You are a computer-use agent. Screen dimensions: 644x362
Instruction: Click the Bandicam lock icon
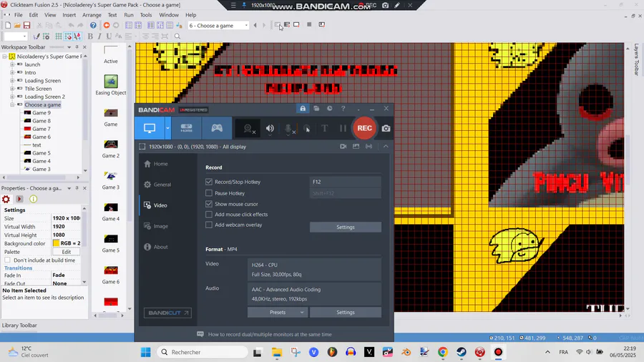[x=303, y=108]
